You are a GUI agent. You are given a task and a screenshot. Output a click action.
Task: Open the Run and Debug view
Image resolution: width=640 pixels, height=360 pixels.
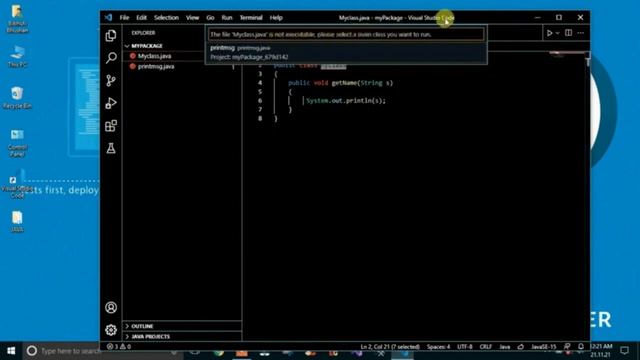[111, 103]
